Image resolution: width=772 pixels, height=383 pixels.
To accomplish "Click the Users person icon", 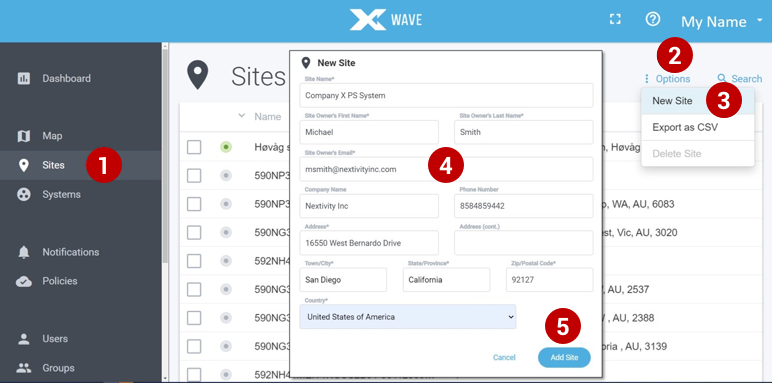I will tap(23, 339).
